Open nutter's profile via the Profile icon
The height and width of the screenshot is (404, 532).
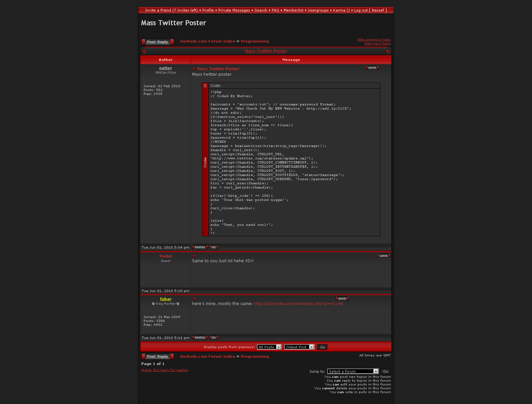point(200,247)
